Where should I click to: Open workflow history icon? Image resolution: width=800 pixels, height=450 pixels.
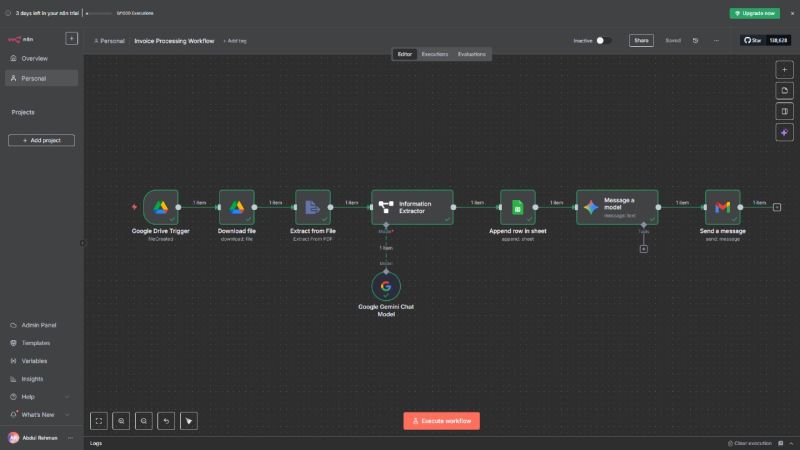[695, 40]
